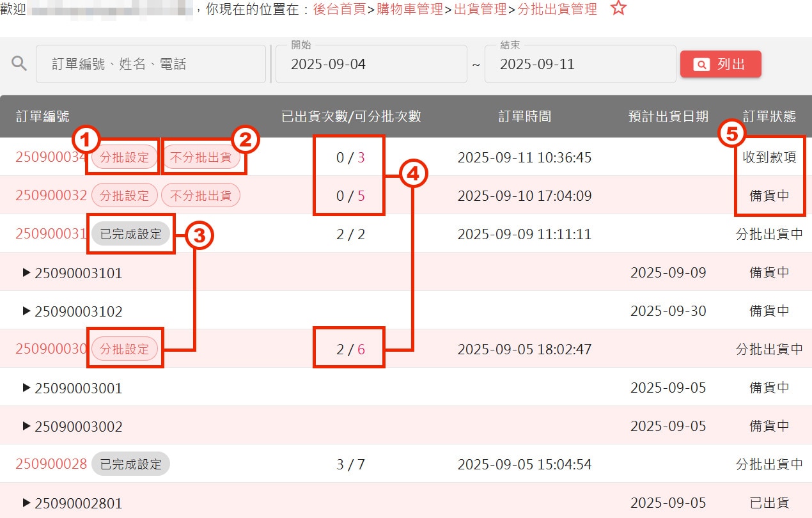Viewport: 812px width, 518px height.
Task: Click 分批設定 for order 250900034
Action: click(x=124, y=157)
